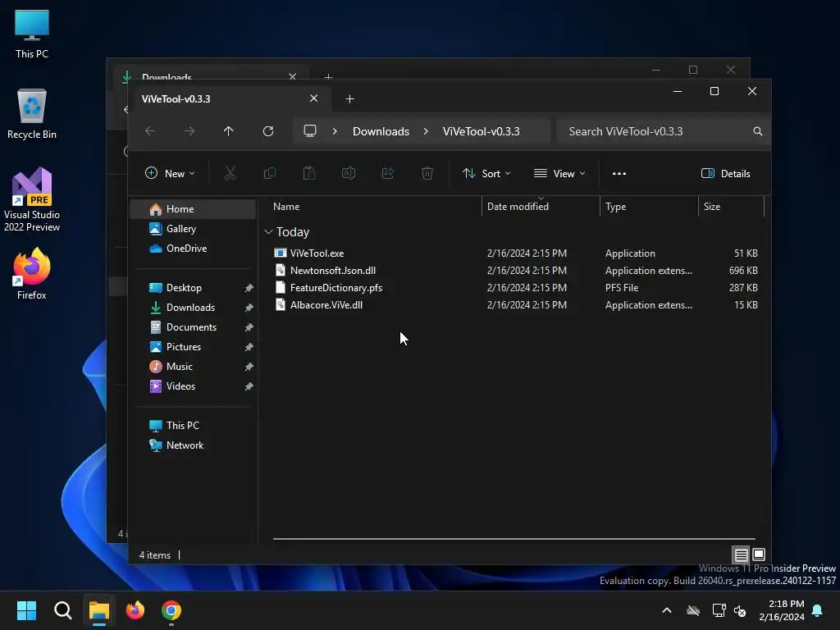Screen dimensions: 840x630
Task: Collapse the Today group
Action: coord(268,232)
